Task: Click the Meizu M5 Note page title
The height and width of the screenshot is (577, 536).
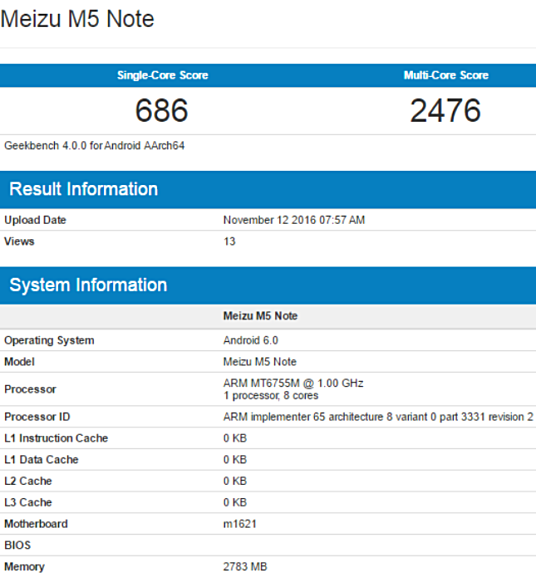Action: (77, 19)
